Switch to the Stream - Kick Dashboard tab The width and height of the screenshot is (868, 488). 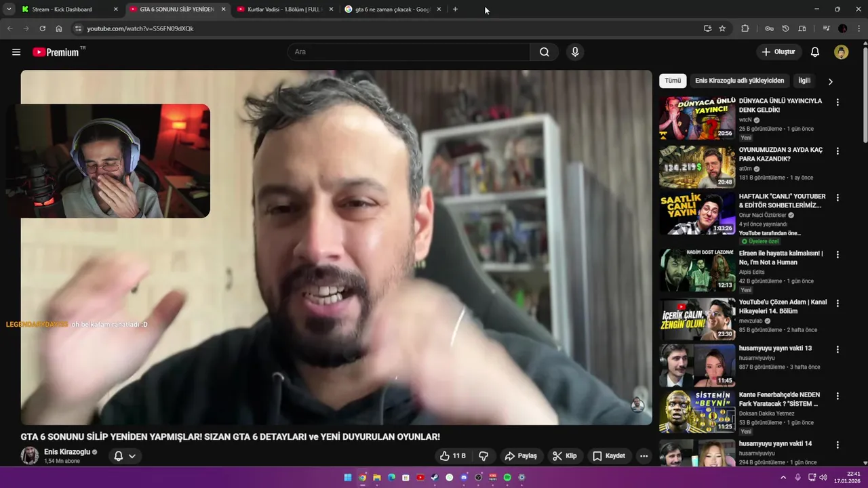click(x=68, y=9)
